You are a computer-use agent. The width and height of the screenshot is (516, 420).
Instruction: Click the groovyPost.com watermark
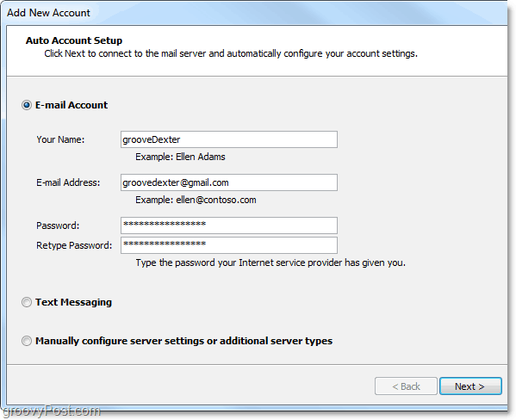click(51, 411)
